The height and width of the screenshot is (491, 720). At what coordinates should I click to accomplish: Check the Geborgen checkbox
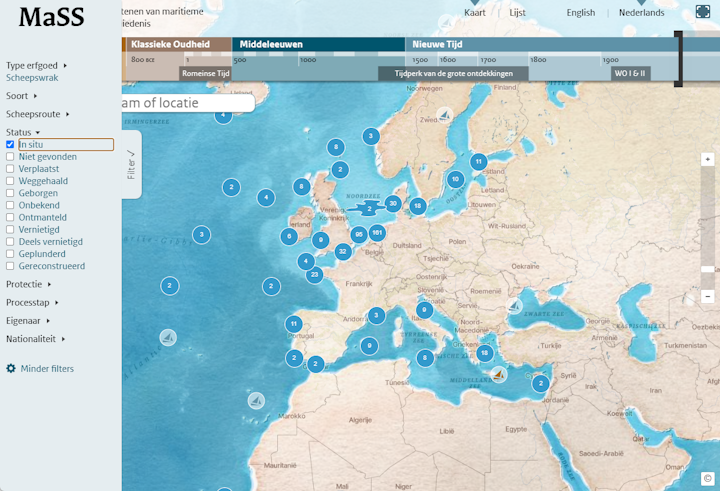(10, 193)
